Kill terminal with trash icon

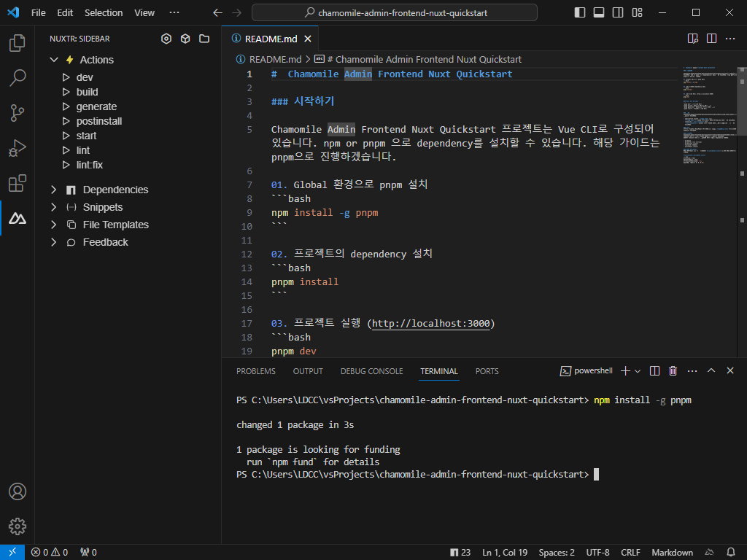pyautogui.click(x=673, y=371)
